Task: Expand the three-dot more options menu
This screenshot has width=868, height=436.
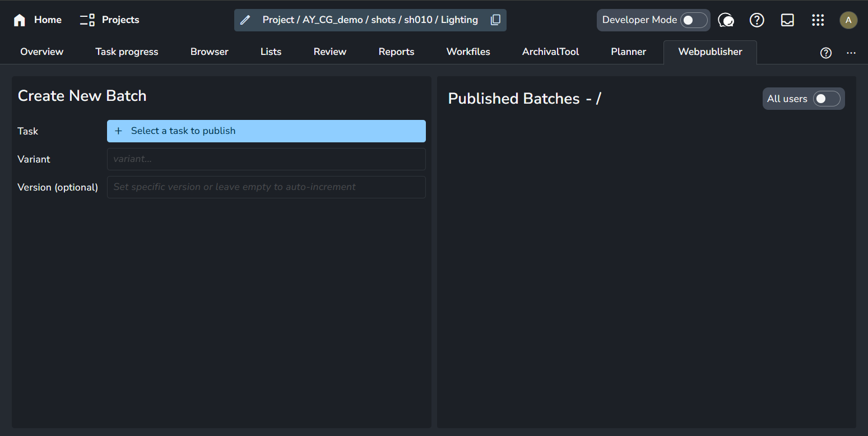Action: pos(851,53)
